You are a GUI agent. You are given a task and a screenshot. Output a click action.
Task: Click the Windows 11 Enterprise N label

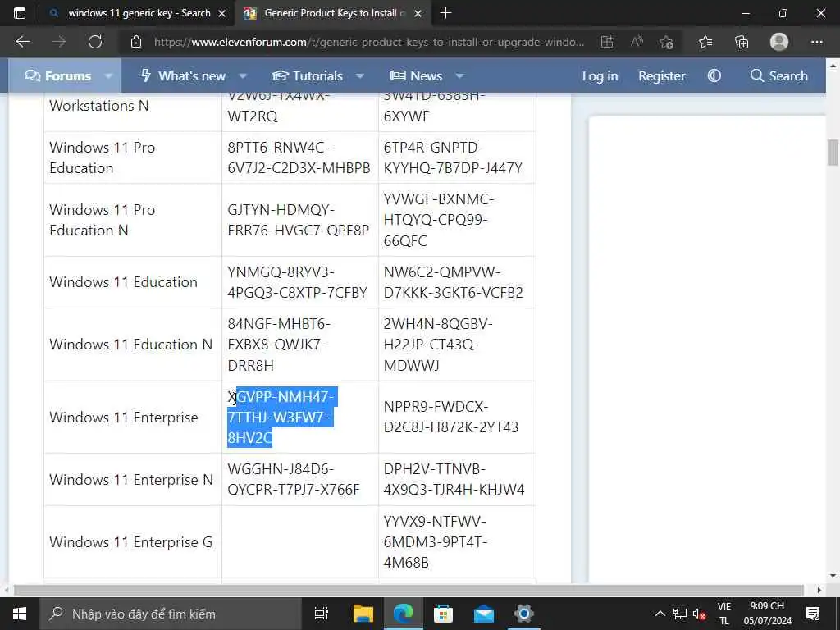click(x=131, y=479)
